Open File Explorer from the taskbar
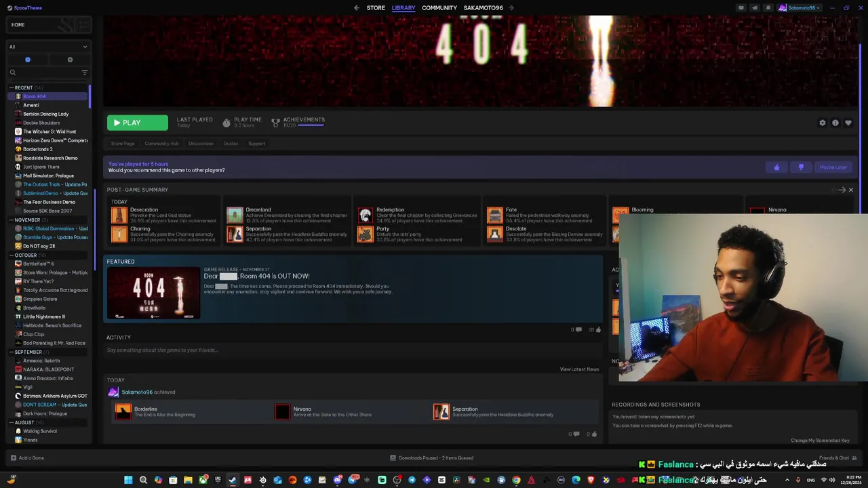This screenshot has height=488, width=868. pos(188,480)
